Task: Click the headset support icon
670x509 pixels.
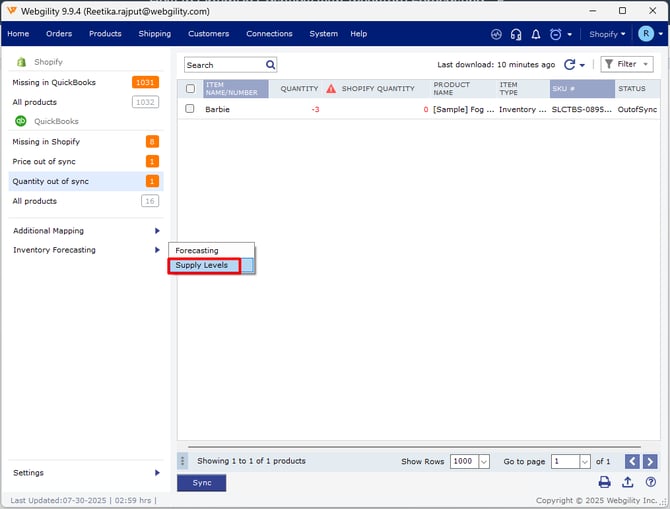Action: pyautogui.click(x=516, y=34)
